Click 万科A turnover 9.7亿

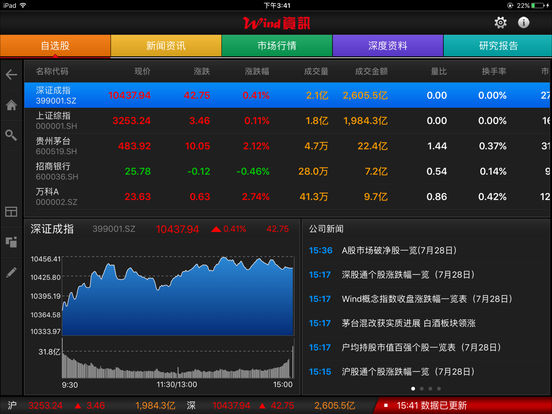point(376,197)
